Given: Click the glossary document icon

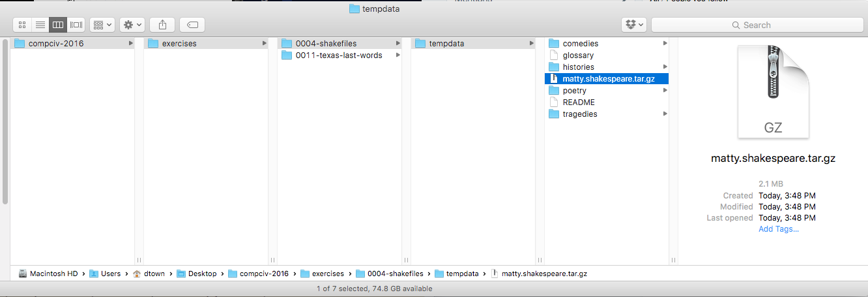Looking at the screenshot, I should (x=554, y=55).
